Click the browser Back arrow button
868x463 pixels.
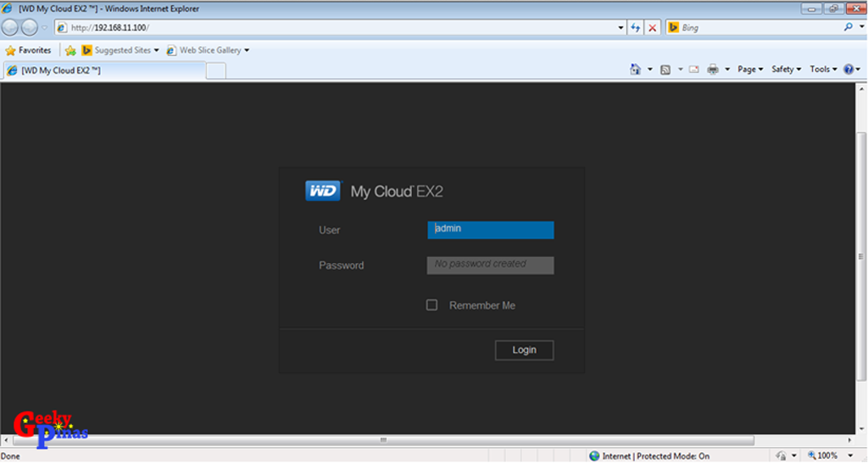click(x=10, y=27)
